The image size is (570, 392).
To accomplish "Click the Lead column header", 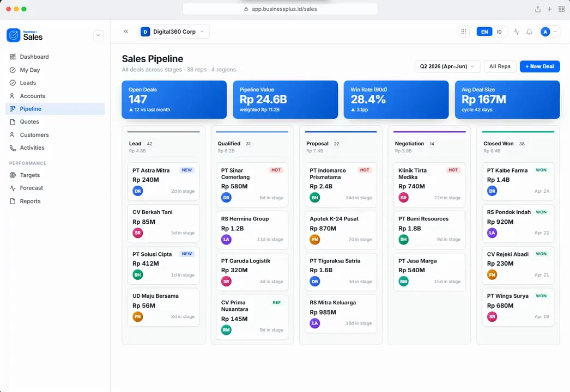I will coord(163,147).
